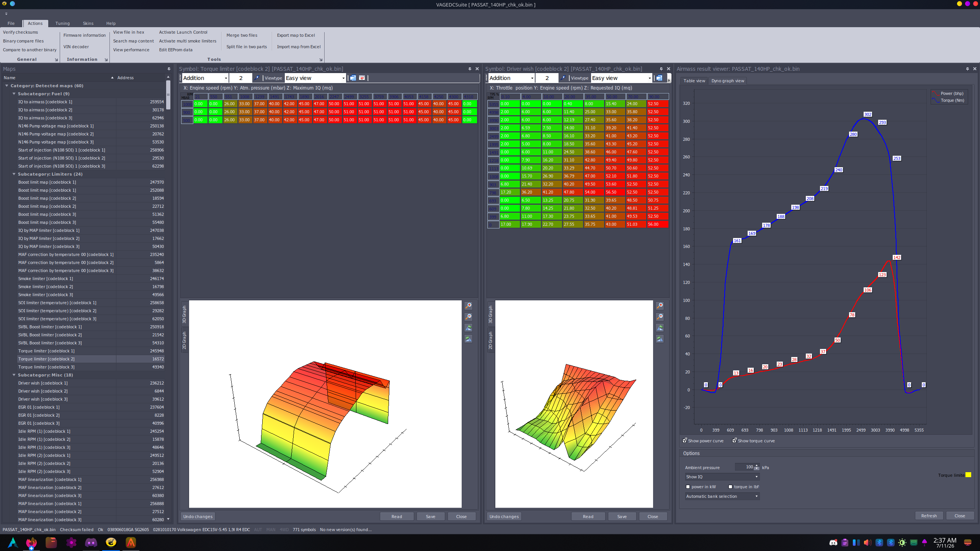Viewport: 980px width, 551px height.
Task: Click the Ambient pressure value field
Action: pyautogui.click(x=745, y=467)
